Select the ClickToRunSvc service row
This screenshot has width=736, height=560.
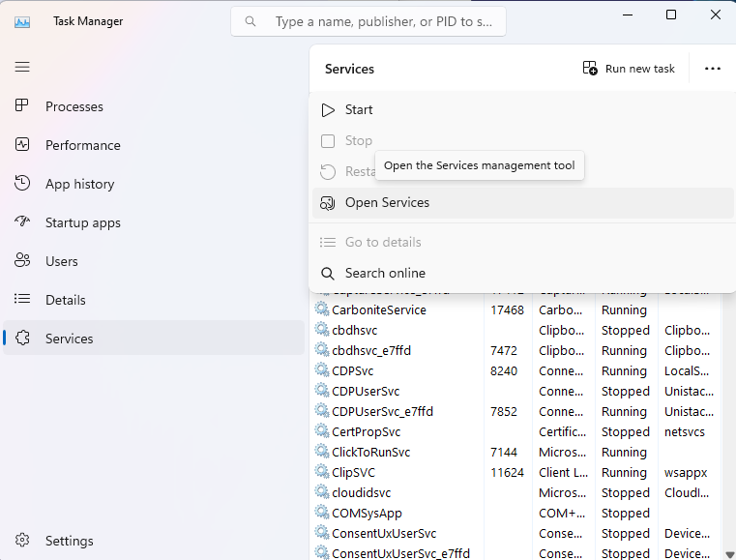[370, 453]
